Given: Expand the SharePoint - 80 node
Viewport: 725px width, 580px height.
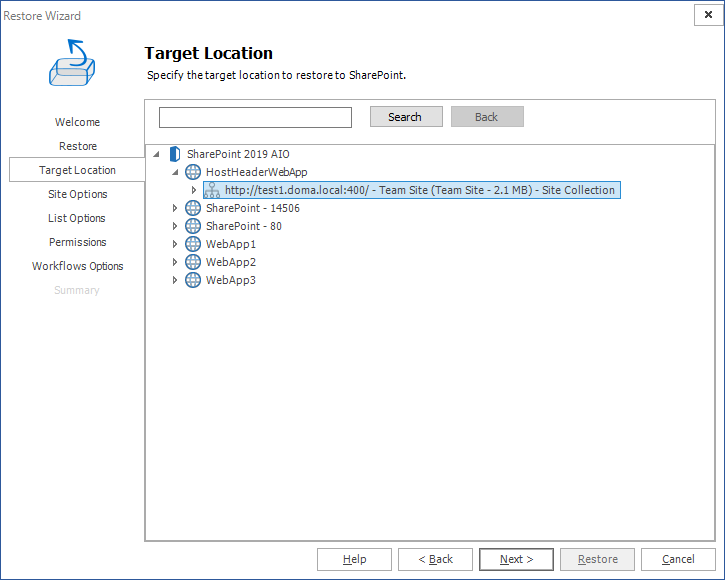Looking at the screenshot, I should click(175, 226).
